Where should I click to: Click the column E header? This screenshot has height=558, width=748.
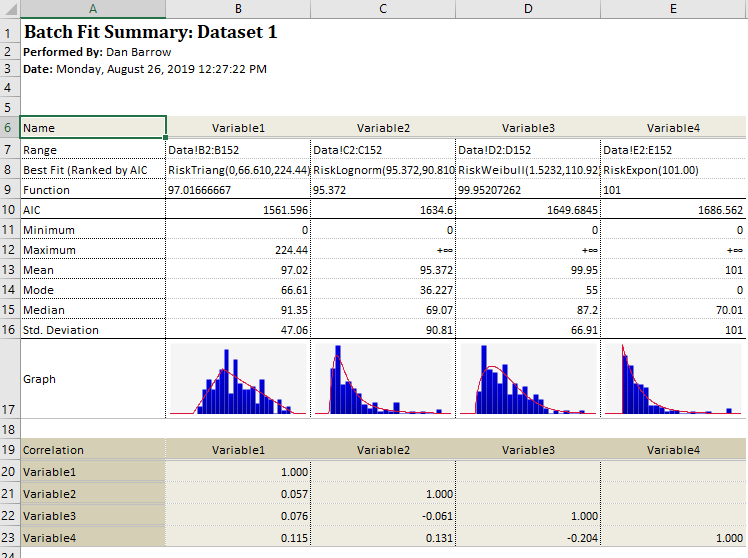(672, 8)
